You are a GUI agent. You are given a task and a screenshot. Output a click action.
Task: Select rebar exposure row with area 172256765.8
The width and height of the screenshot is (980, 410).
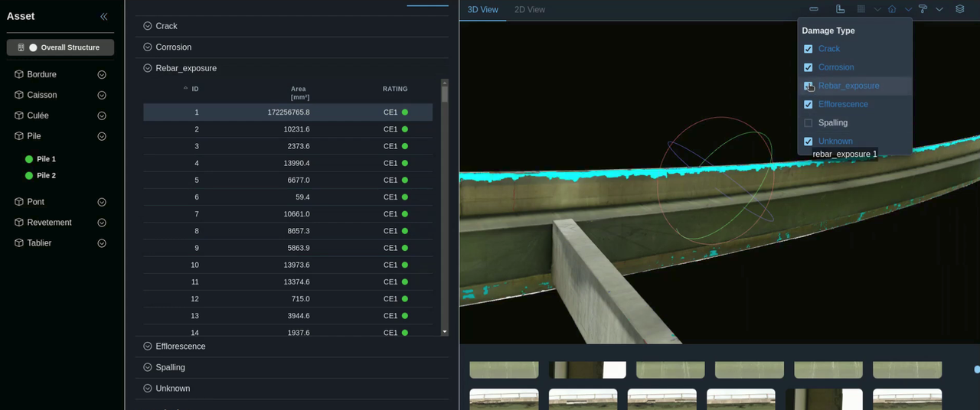tap(288, 112)
